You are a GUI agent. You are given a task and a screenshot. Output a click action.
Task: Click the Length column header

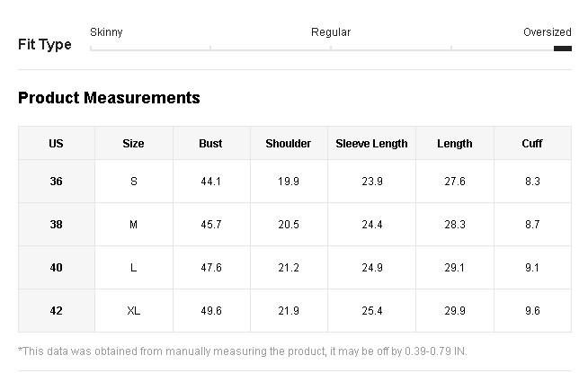(454, 144)
